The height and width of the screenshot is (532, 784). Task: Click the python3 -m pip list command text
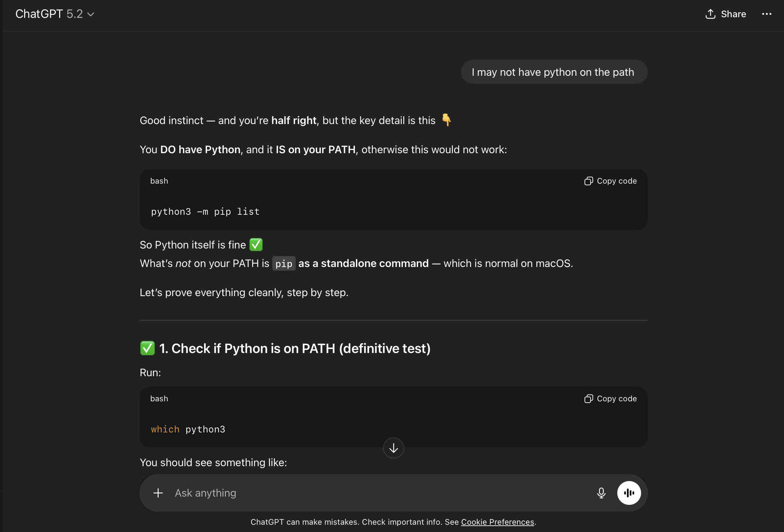pos(205,211)
